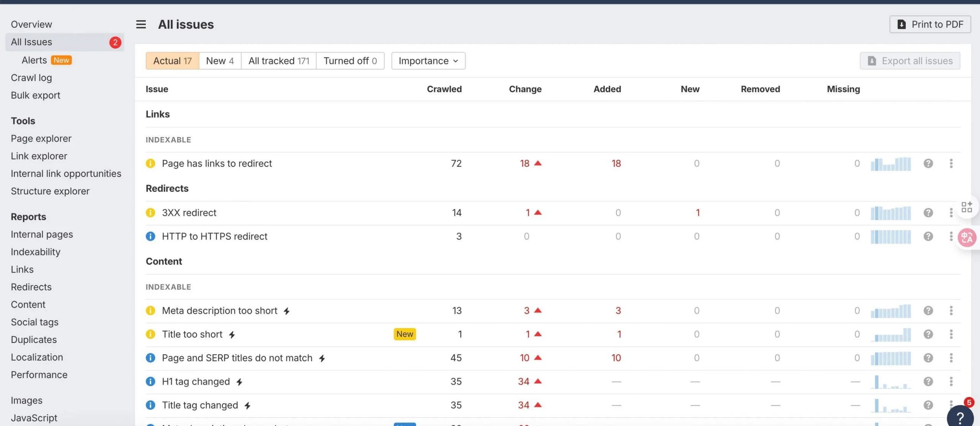Open three-dot menu for H1 tag changed
980x426 pixels.
pos(951,381)
